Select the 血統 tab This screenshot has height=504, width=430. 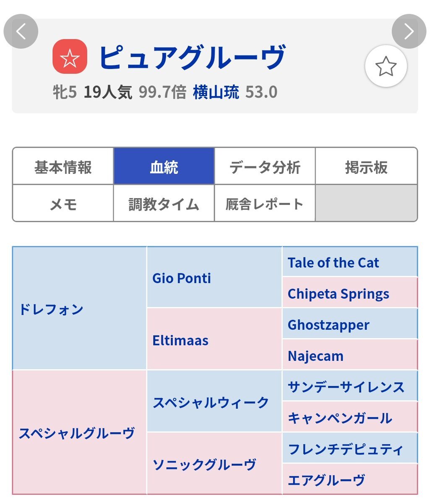pos(164,167)
